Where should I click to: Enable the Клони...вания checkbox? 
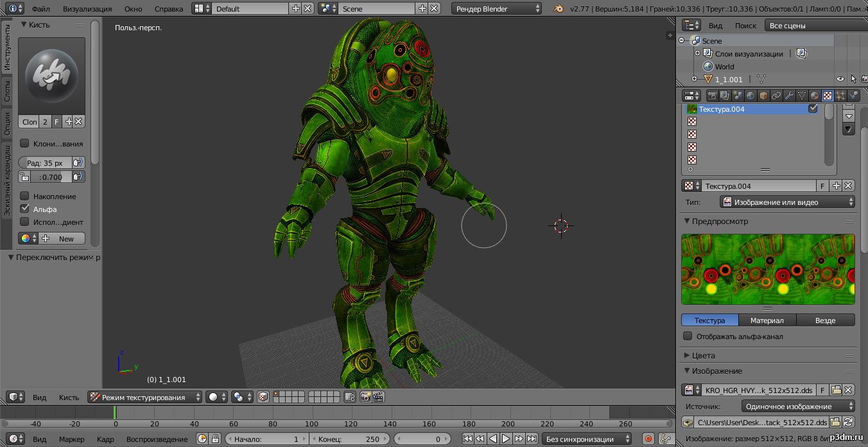pos(24,144)
